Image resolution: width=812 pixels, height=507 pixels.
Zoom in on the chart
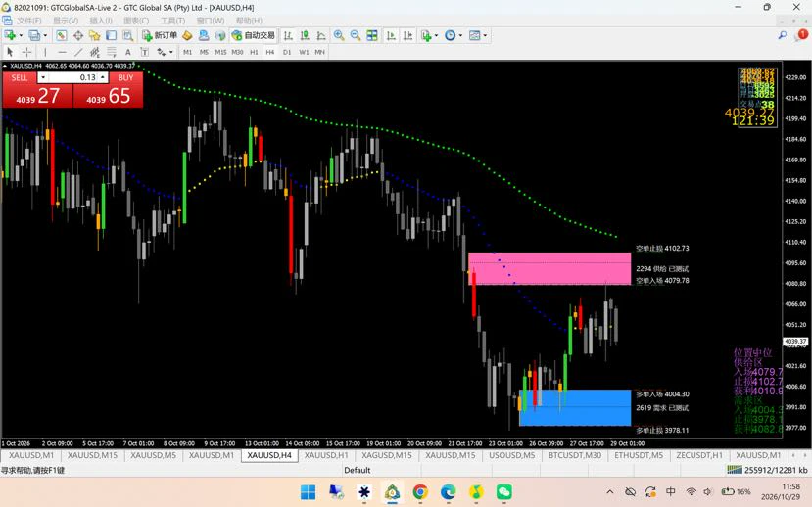(x=339, y=35)
